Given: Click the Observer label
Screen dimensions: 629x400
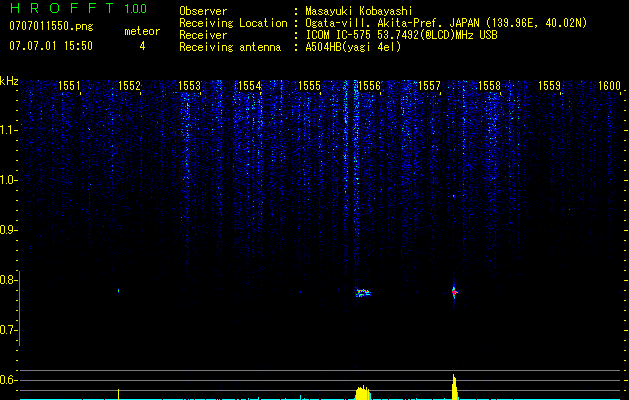Looking at the screenshot, I should [203, 11].
